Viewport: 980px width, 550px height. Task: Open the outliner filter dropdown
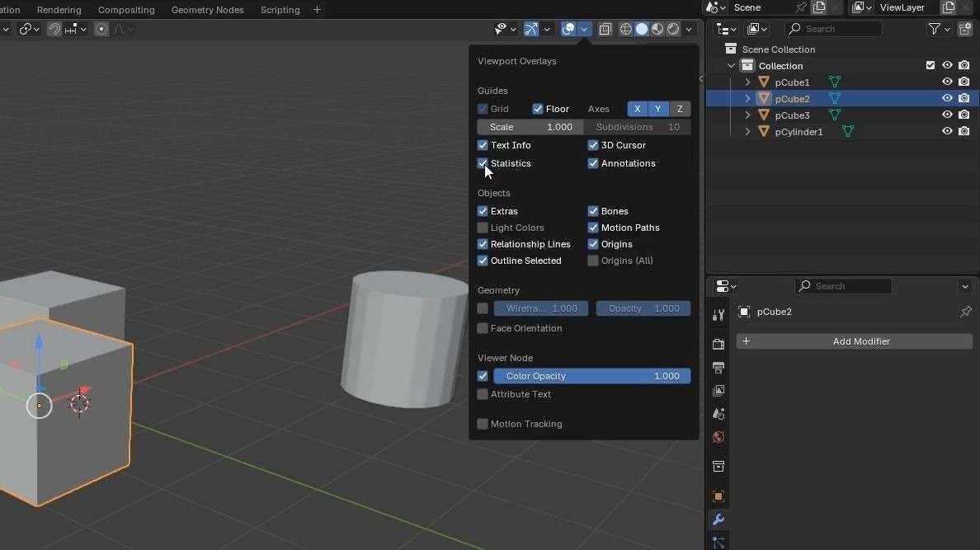click(x=938, y=29)
